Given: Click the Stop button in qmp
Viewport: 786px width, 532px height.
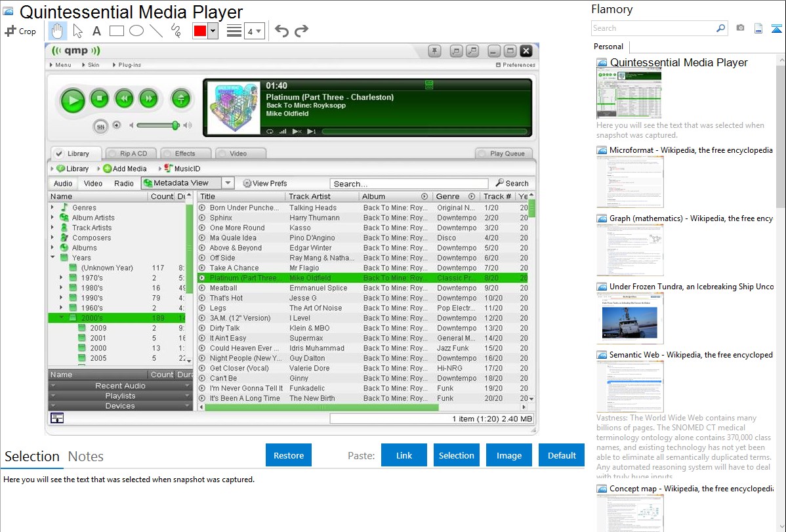Looking at the screenshot, I should [99, 99].
